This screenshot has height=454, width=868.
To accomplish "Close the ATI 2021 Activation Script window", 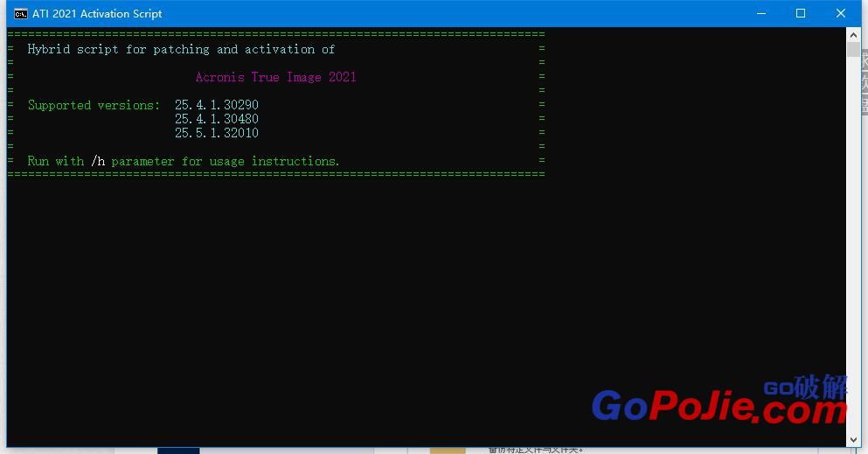I will [x=840, y=13].
